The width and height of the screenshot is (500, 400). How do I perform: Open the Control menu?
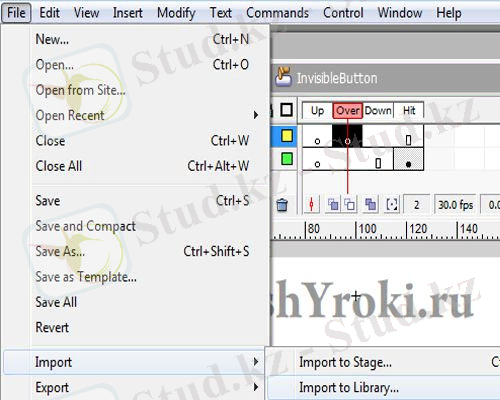pos(343,13)
